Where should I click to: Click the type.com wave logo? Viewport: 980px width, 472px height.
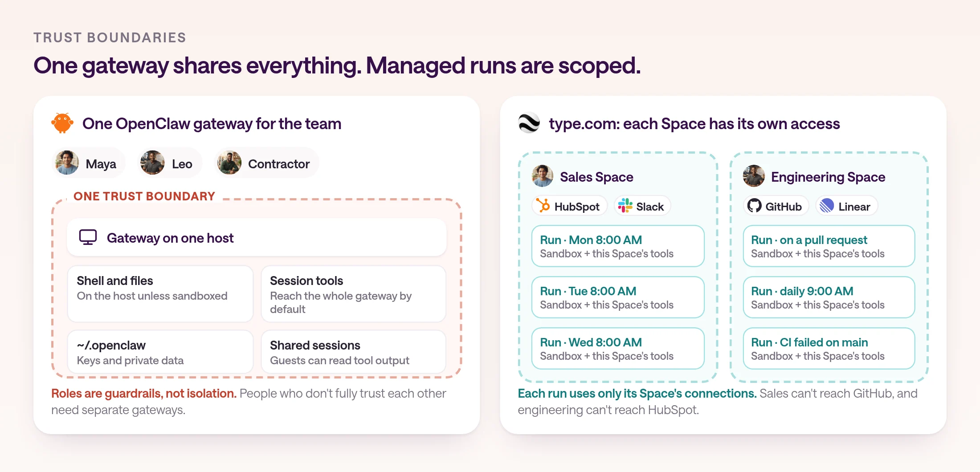(529, 123)
